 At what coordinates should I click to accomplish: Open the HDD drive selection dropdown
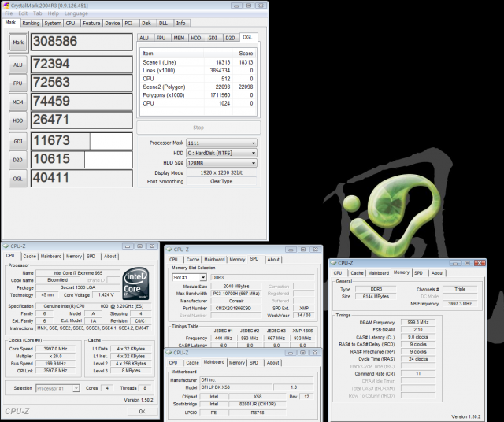click(221, 153)
